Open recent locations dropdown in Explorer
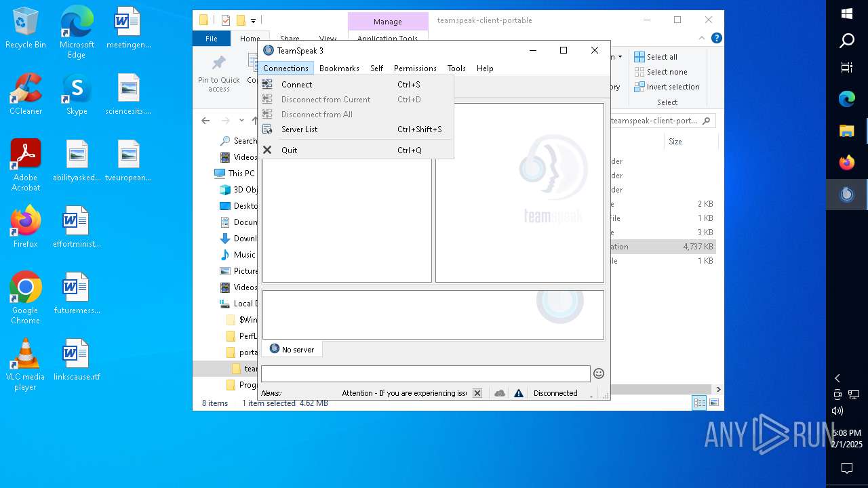This screenshot has width=868, height=488. 241,121
